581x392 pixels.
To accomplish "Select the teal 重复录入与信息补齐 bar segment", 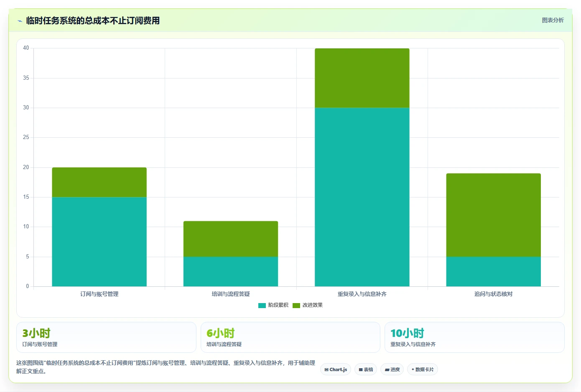I will tap(362, 197).
